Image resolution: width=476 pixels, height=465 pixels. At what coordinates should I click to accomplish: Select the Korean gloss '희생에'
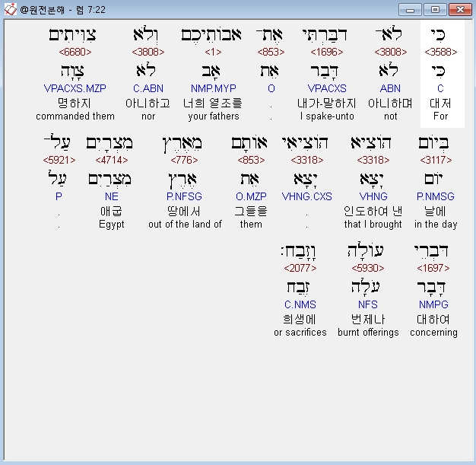[300, 320]
